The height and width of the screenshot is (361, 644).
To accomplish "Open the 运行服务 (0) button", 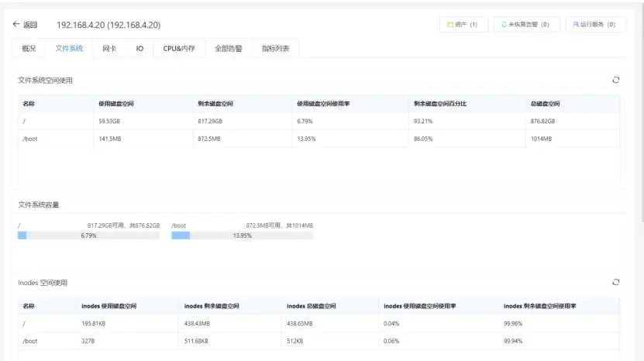I will pos(596,25).
